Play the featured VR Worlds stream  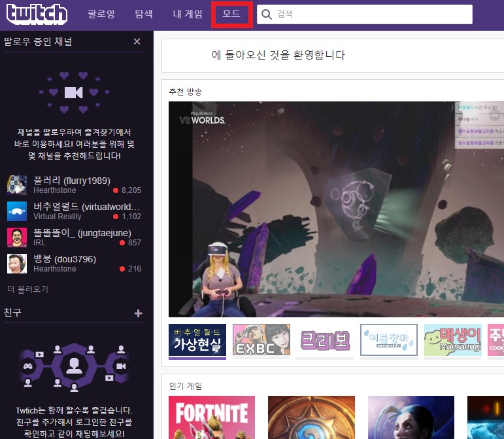(336, 209)
